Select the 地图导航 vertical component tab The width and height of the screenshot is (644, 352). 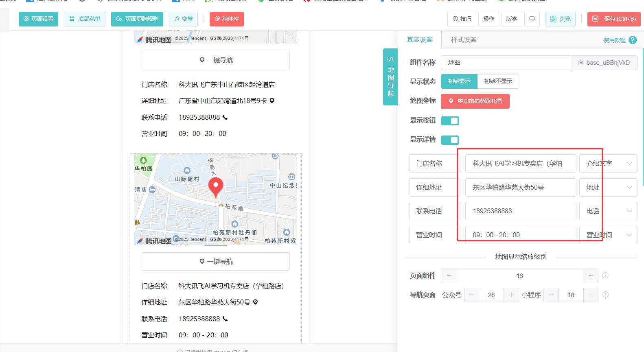[390, 77]
